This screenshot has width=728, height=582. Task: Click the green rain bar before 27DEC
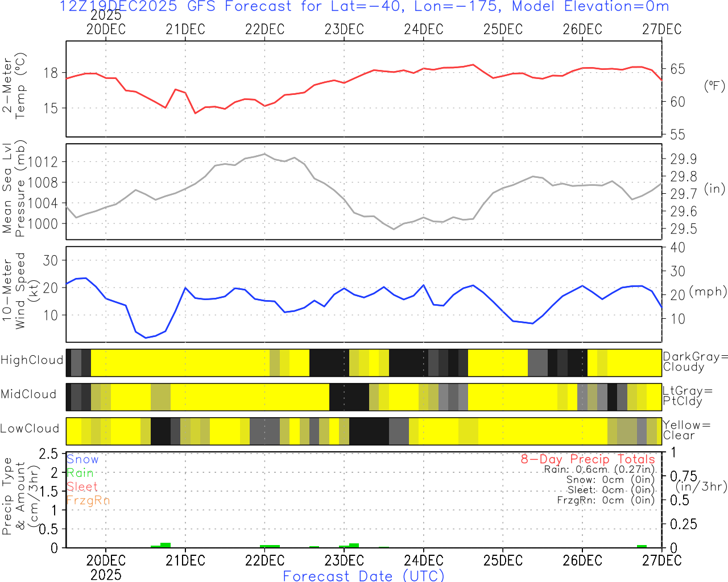[x=642, y=546]
